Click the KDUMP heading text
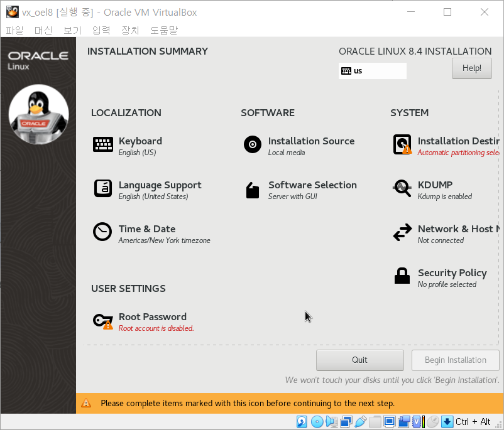Screen dimensions: 504x430 pyautogui.click(x=435, y=185)
